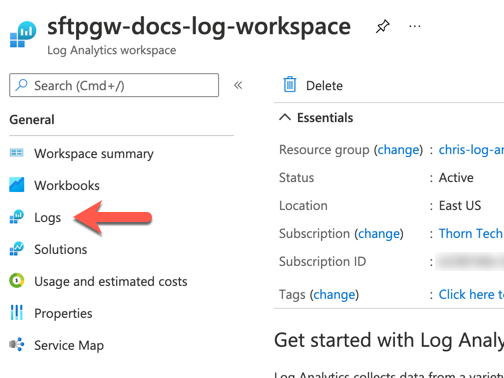Image resolution: width=504 pixels, height=378 pixels.
Task: Click the Logs icon in sidebar
Action: click(x=17, y=217)
